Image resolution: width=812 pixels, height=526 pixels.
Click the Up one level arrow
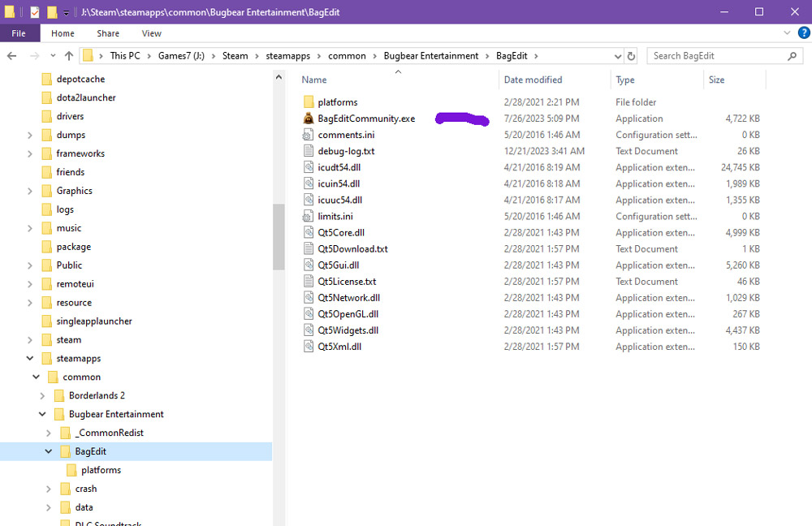[69, 56]
